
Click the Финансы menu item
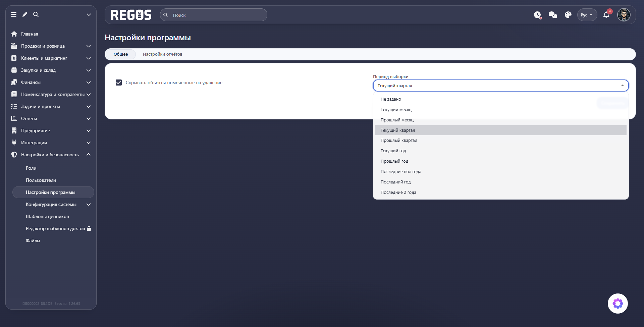coord(51,82)
